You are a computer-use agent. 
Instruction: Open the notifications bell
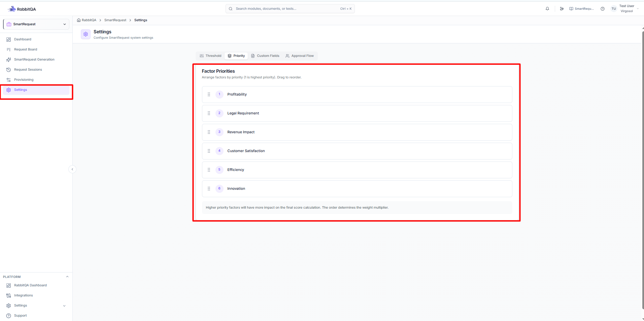547,9
